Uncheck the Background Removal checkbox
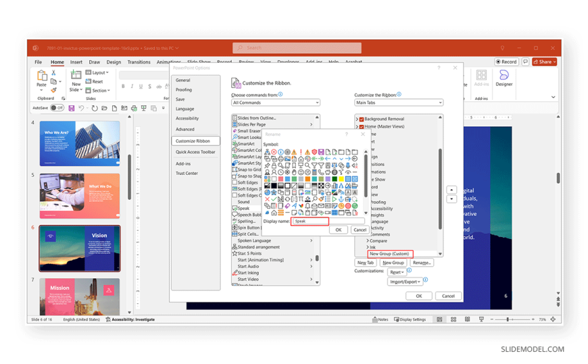 pos(362,119)
